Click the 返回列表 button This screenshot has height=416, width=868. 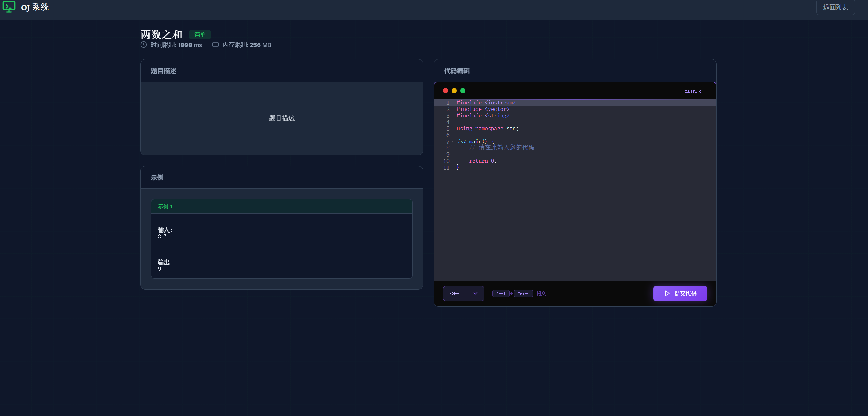pyautogui.click(x=835, y=7)
